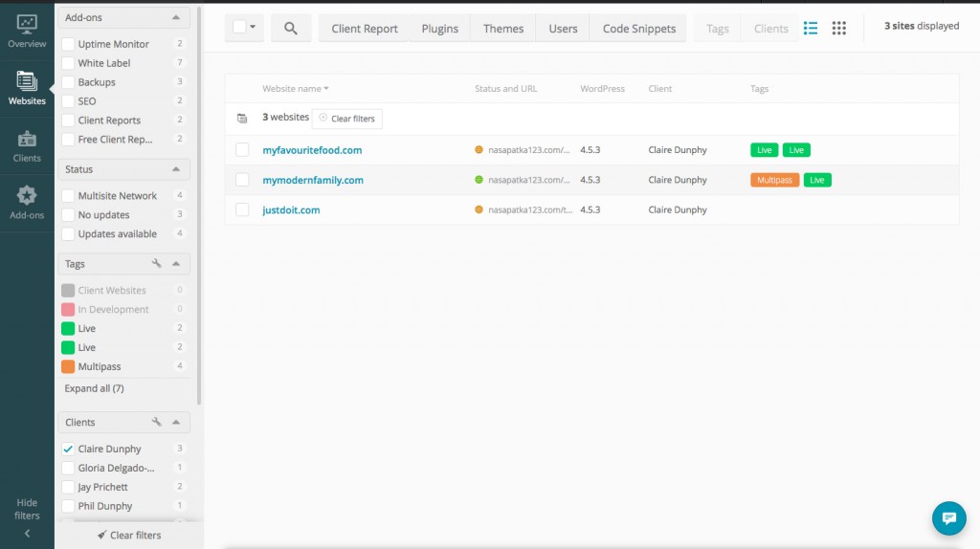Switch to list view layout

(811, 29)
